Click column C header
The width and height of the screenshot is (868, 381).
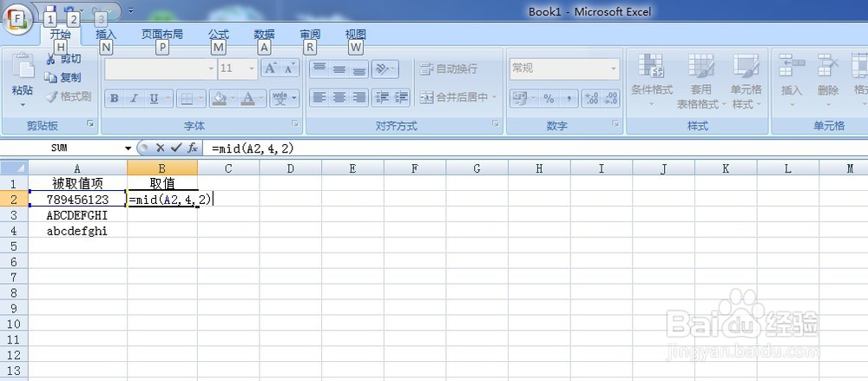click(228, 168)
